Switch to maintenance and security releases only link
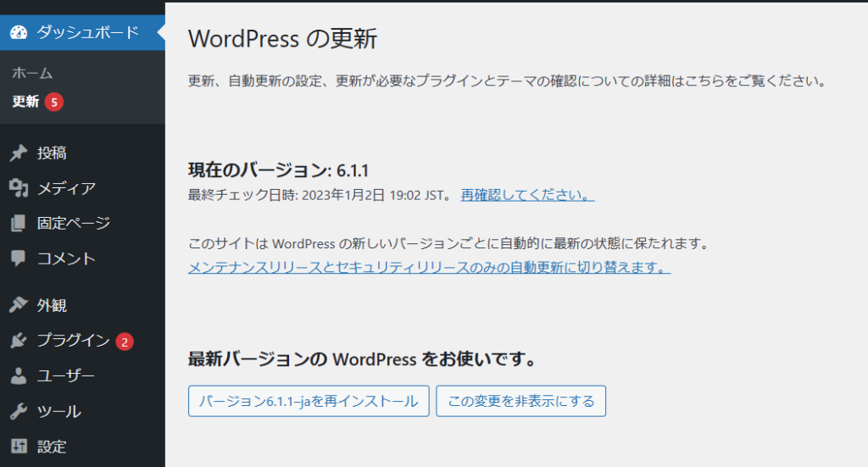 429,268
